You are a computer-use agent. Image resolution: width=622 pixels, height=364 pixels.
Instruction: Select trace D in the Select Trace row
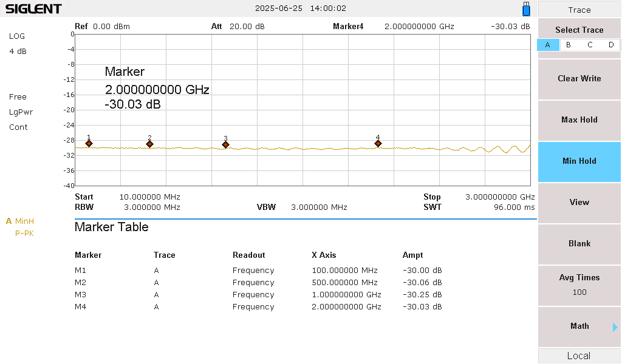coord(610,44)
